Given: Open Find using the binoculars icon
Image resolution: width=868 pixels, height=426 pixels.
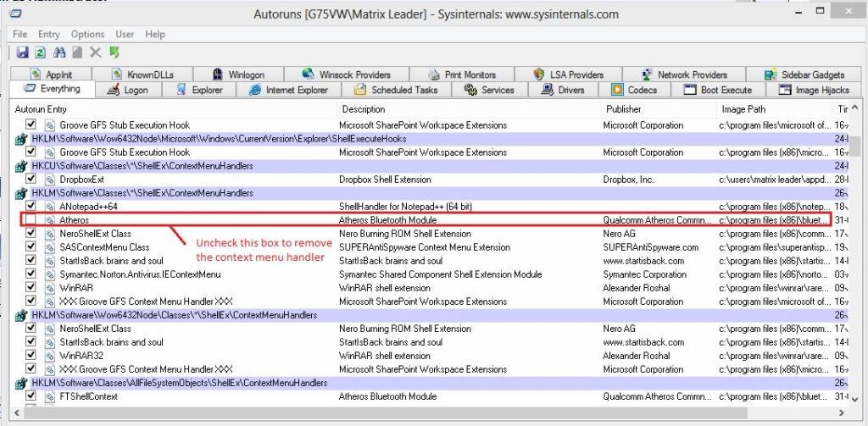Looking at the screenshot, I should click(x=59, y=53).
